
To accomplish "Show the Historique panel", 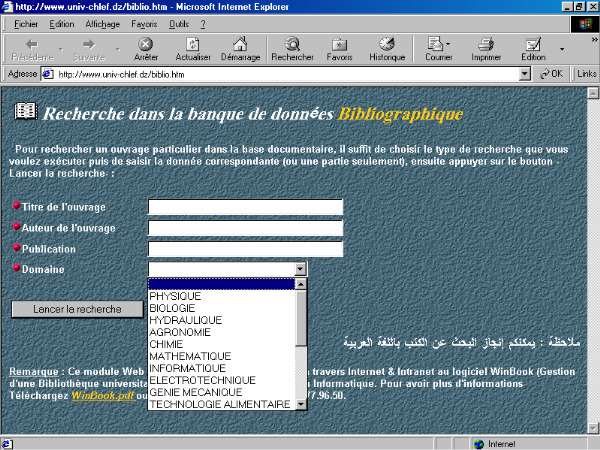I will click(x=387, y=50).
